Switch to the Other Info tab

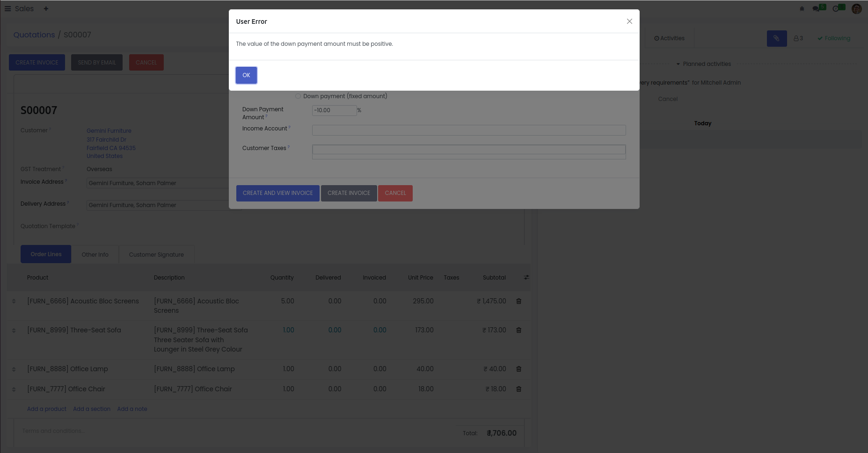(x=95, y=255)
